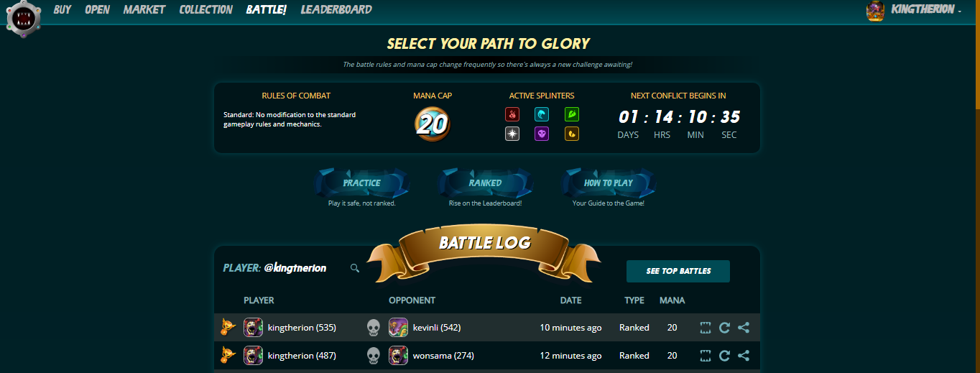Open the Market menu item

pos(144,10)
